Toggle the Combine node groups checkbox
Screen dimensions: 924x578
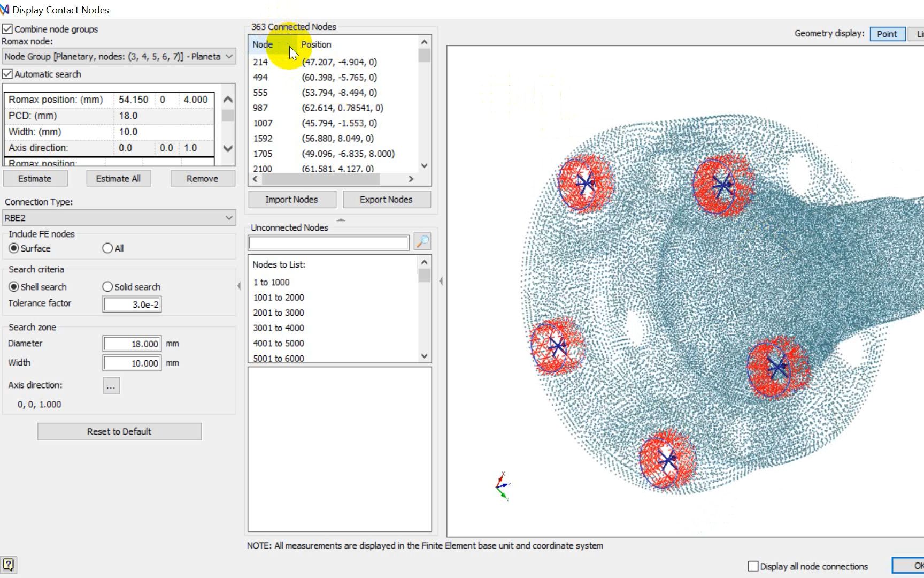coord(7,29)
